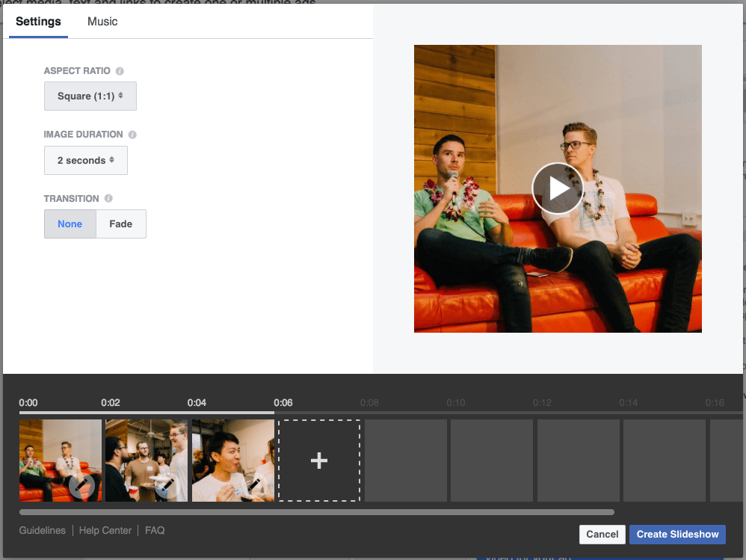Screen dimensions: 746x560
Task: Select the laughing man photo thumbnail
Action: [233, 461]
